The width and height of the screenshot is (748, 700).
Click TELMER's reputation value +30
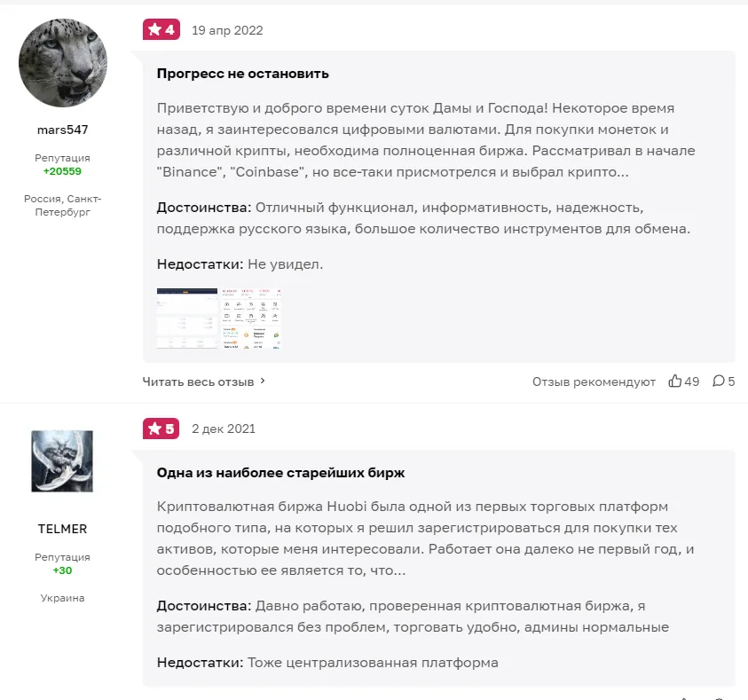62,570
